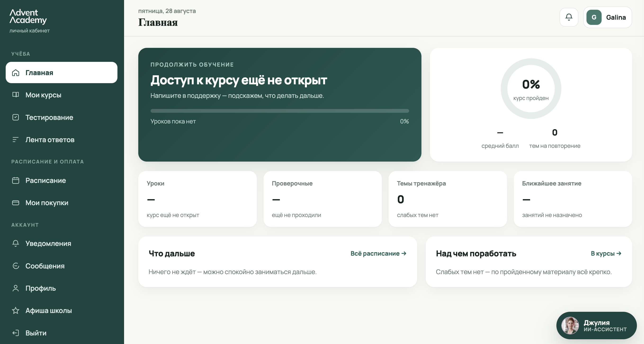Click the date пятница, 28 августа

click(167, 11)
